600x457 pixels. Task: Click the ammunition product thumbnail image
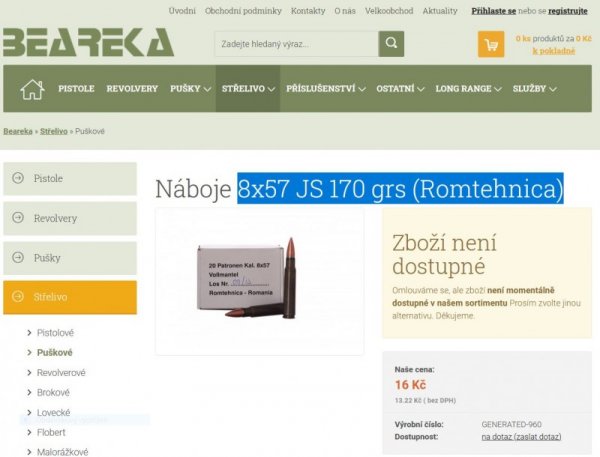point(259,281)
